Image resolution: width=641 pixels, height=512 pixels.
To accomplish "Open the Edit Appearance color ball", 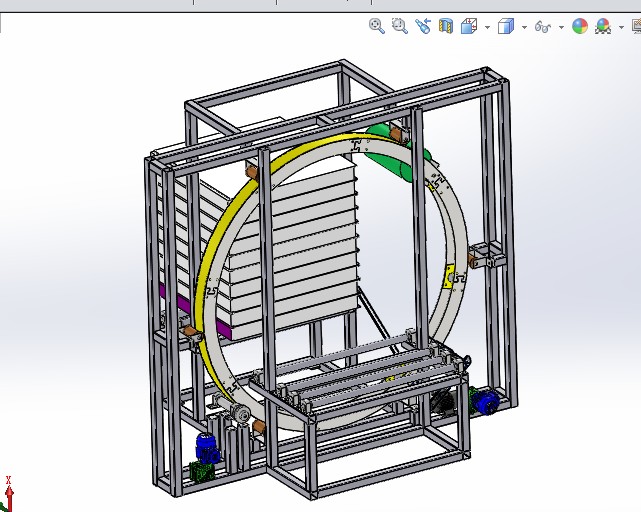I will click(580, 26).
